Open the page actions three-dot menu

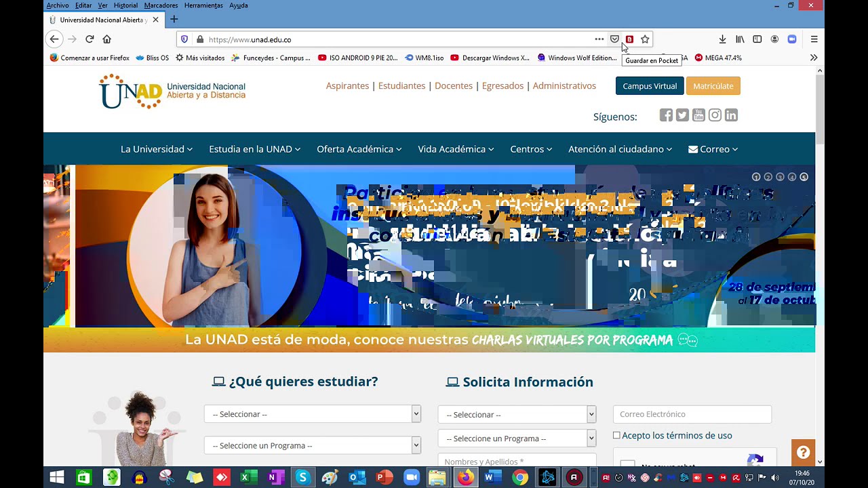point(599,39)
